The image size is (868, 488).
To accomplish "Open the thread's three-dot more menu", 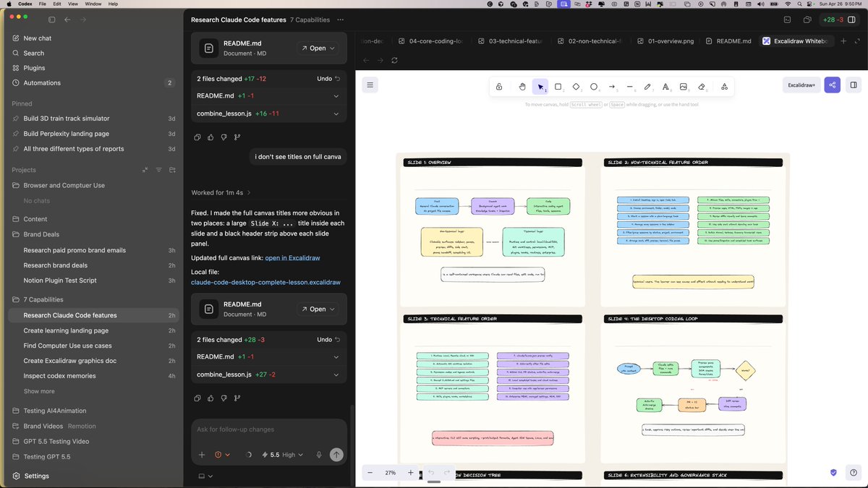I will 341,20.
